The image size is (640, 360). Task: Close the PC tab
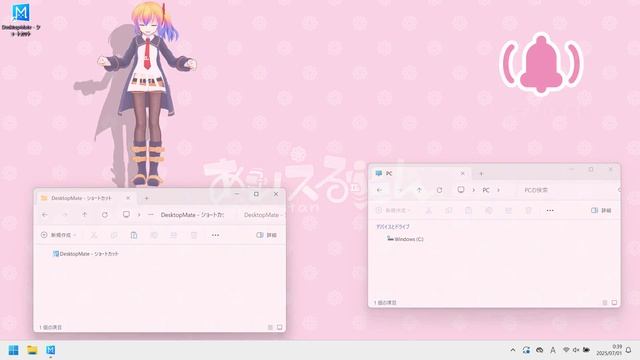tap(463, 173)
